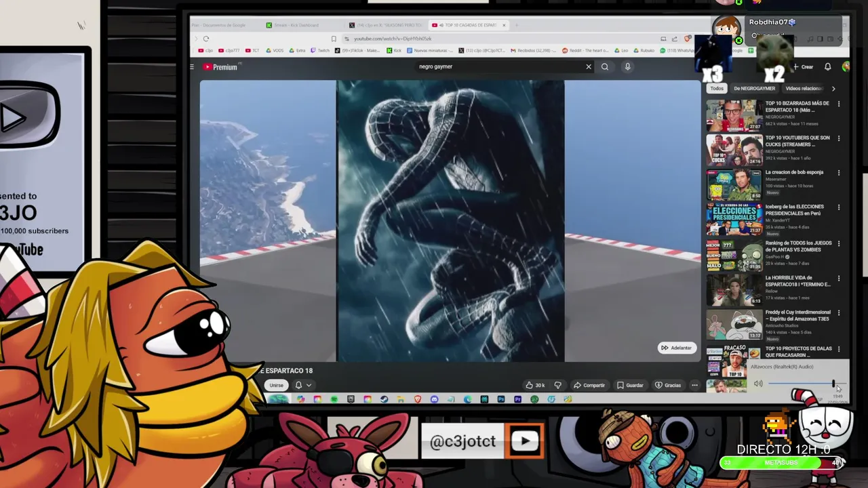Image resolution: width=868 pixels, height=488 pixels.
Task: Open a new browser tab
Action: pyautogui.click(x=517, y=25)
